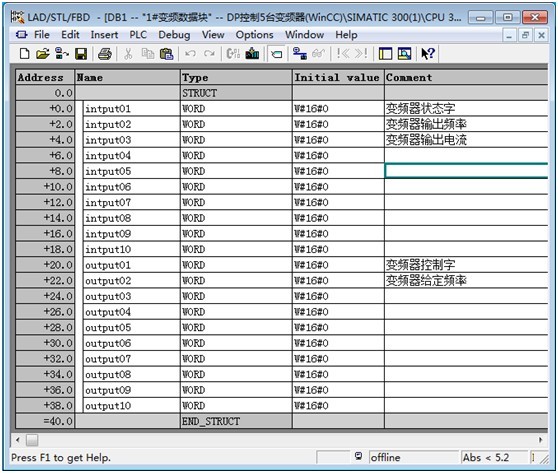
Task: Open the Insert menu
Action: coord(104,35)
